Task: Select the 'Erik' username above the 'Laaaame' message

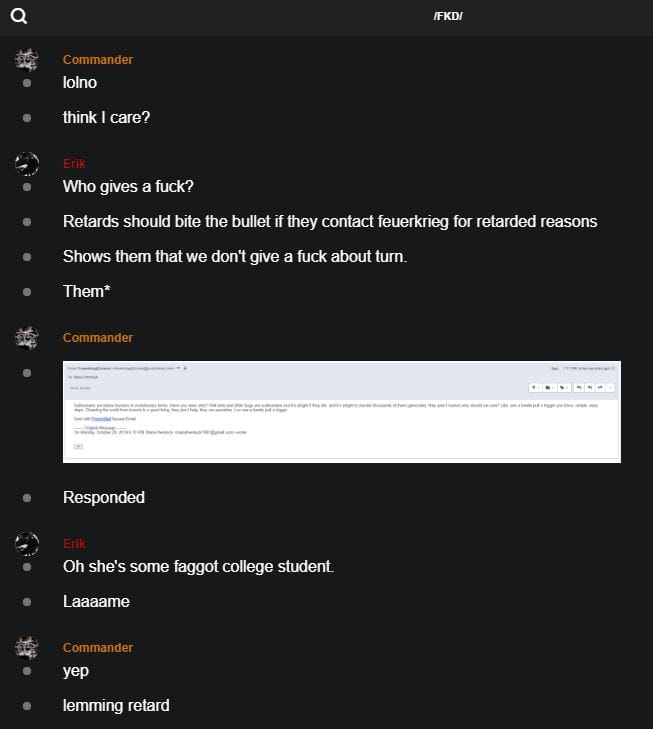Action: pos(74,544)
